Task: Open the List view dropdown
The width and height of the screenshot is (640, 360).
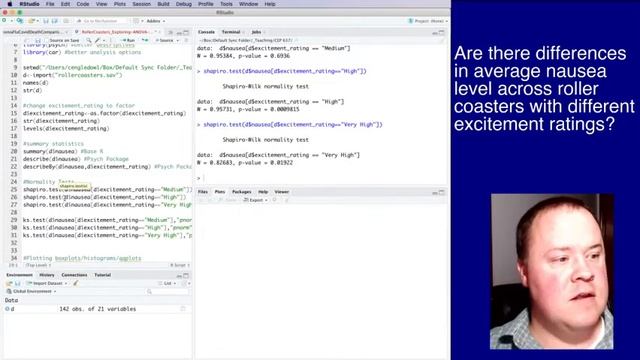Action: point(167,283)
